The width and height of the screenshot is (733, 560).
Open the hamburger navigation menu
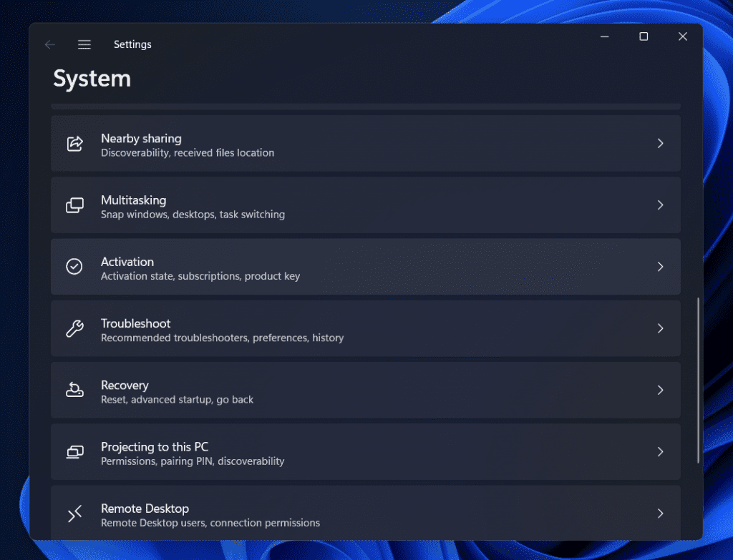(84, 44)
